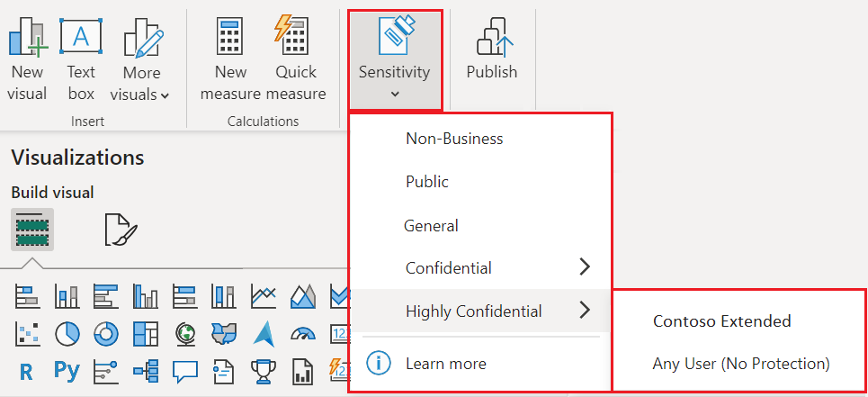Select the pie chart visual
Screen dimensions: 868x397
(x=68, y=333)
